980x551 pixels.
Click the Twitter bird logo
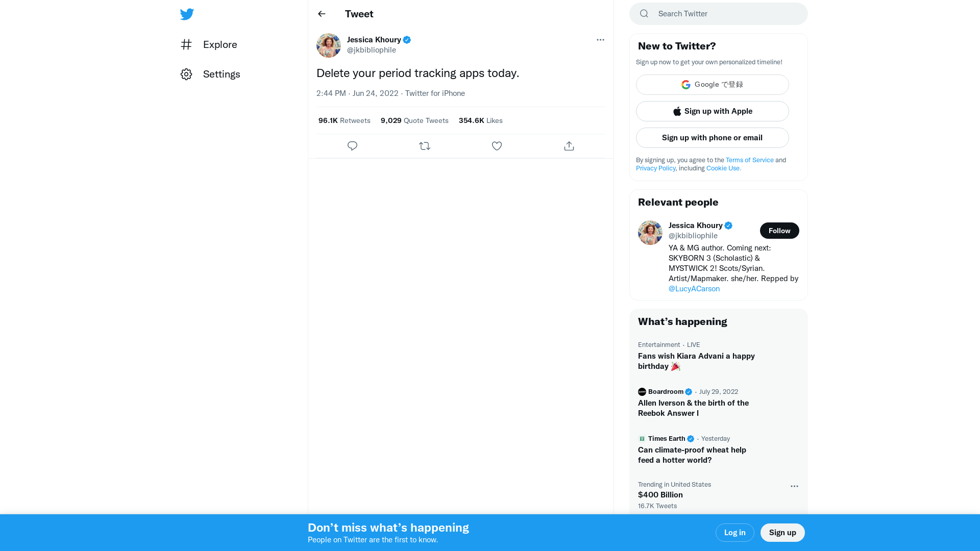(x=187, y=14)
